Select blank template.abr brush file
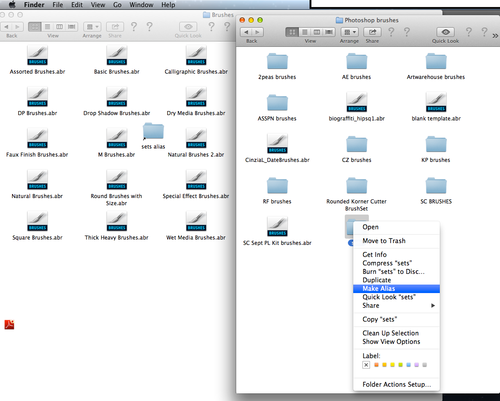 pyautogui.click(x=436, y=102)
